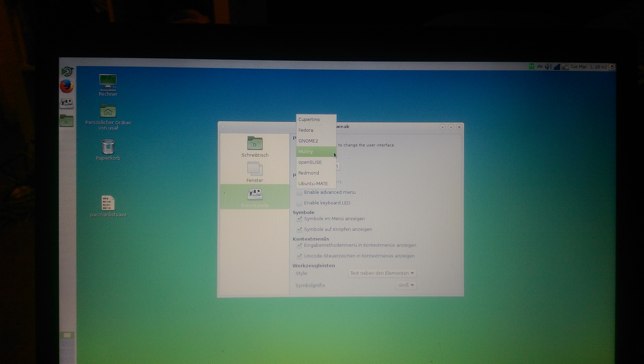The height and width of the screenshot is (364, 644).
Task: Toggle 'Eingabemethodenmenü in Kontextmenüs anzeigen' checkbox
Action: click(299, 245)
